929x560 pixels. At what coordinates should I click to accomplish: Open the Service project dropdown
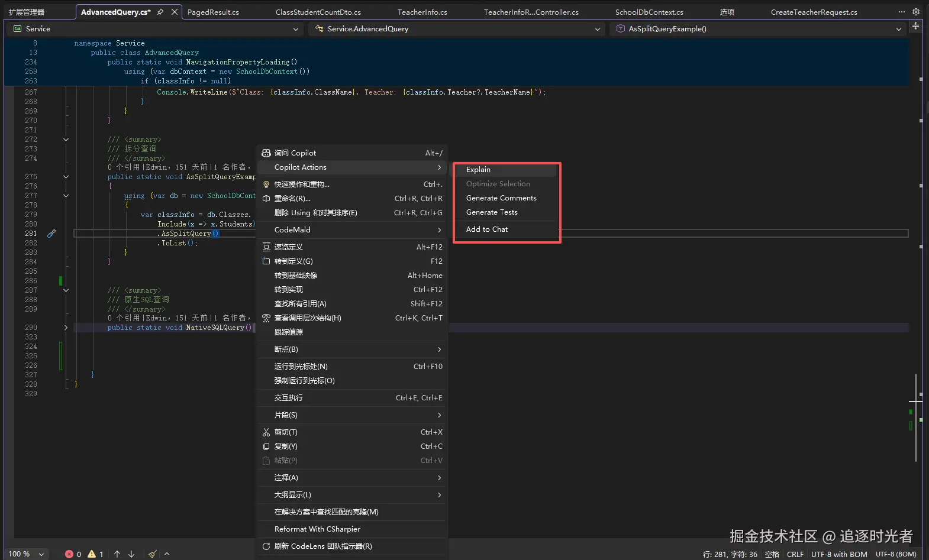pyautogui.click(x=156, y=29)
